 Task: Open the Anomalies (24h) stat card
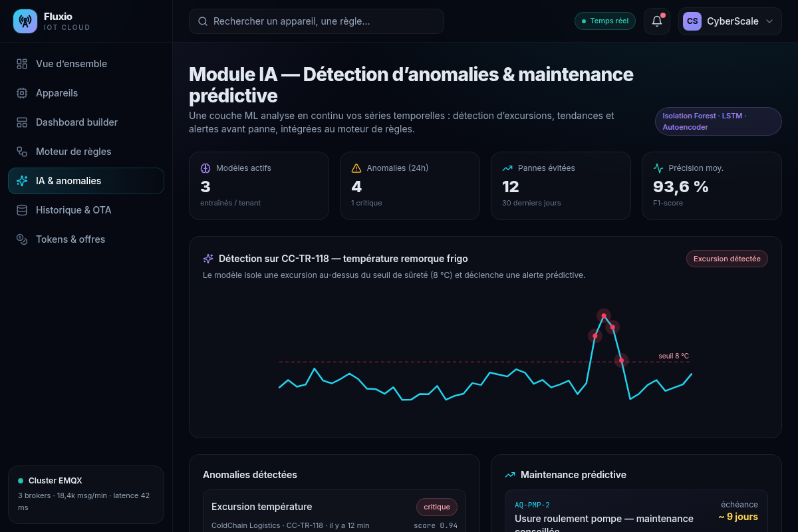point(410,186)
